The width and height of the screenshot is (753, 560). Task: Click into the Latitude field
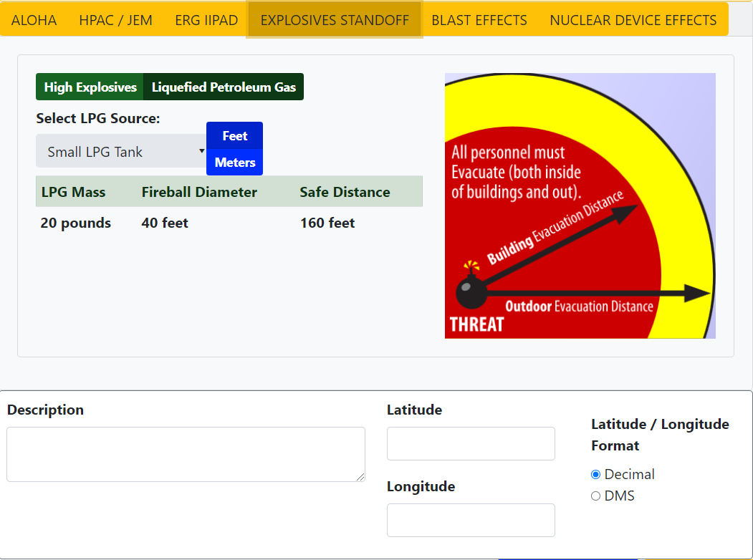tap(471, 444)
